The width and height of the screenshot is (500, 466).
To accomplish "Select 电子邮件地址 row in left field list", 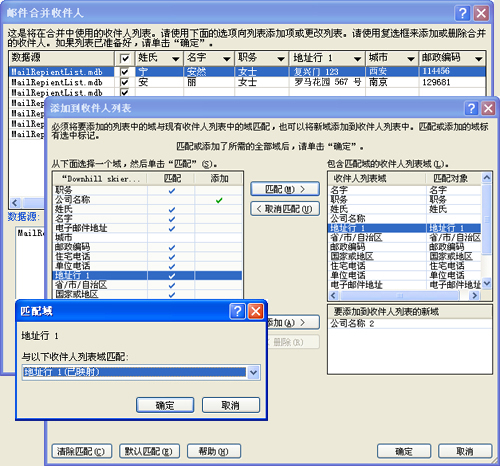I will click(148, 228).
